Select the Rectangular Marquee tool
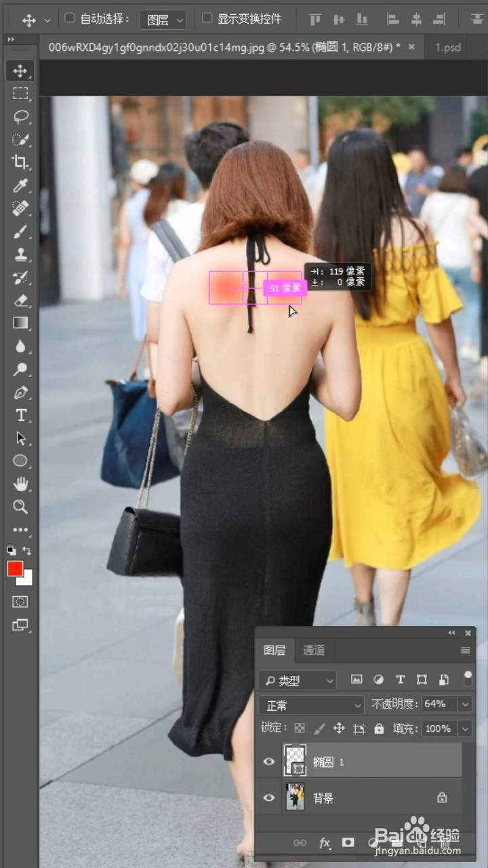Viewport: 488px width, 868px height. pos(20,94)
